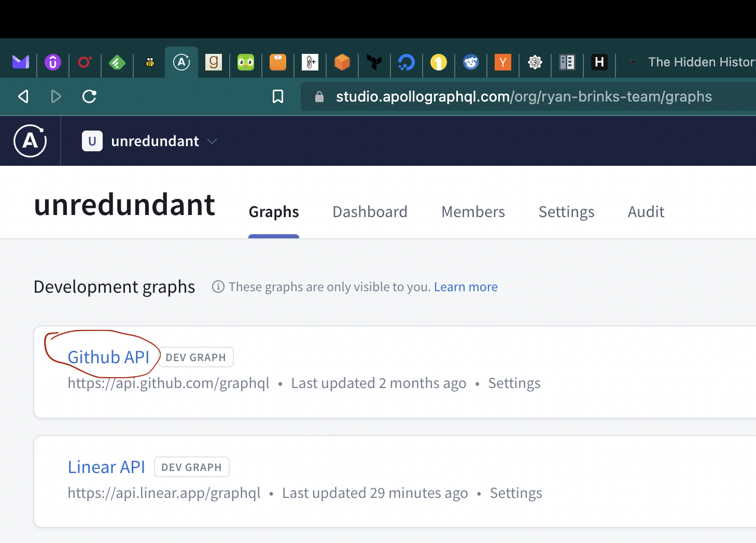Switch to the red circle icon tab

click(x=85, y=62)
